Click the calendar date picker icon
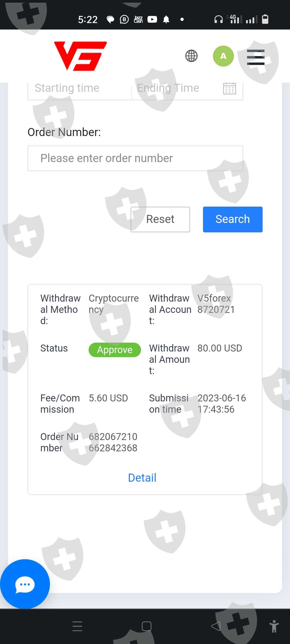Image resolution: width=290 pixels, height=644 pixels. click(230, 89)
